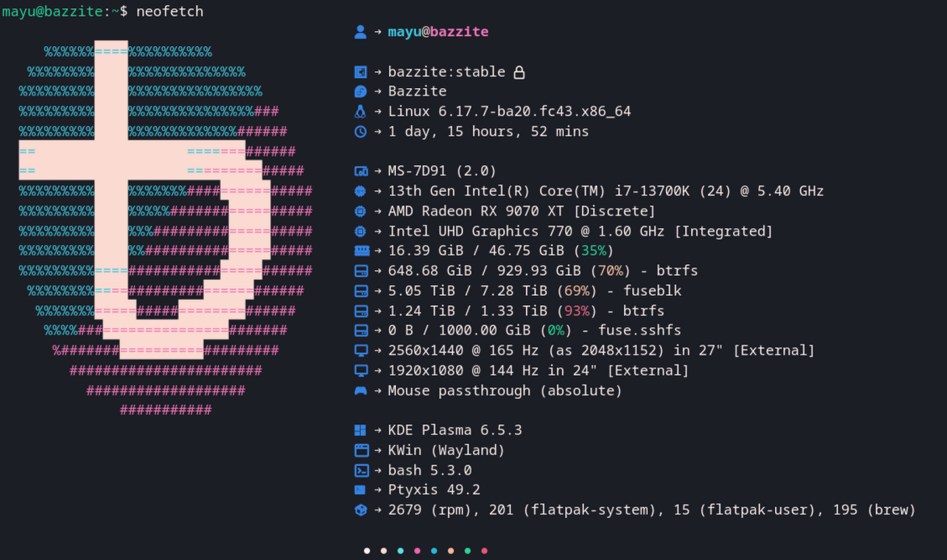
Task: Click the window icon beside KWin (Wayland)
Action: coord(362,450)
